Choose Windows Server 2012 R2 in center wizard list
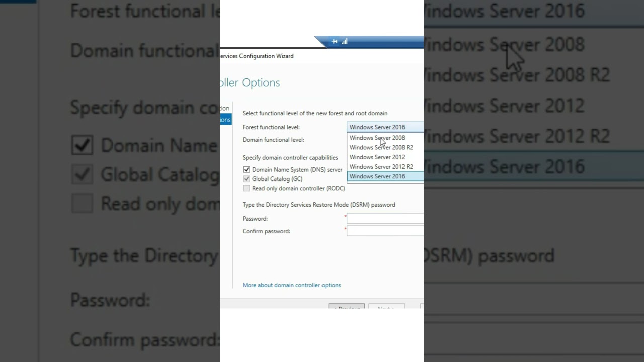644x362 pixels. (x=385, y=167)
